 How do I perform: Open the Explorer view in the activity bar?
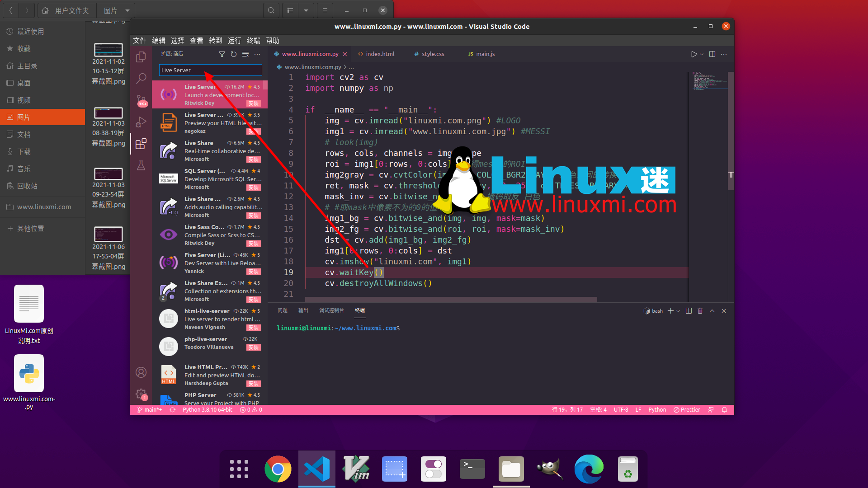pyautogui.click(x=141, y=57)
